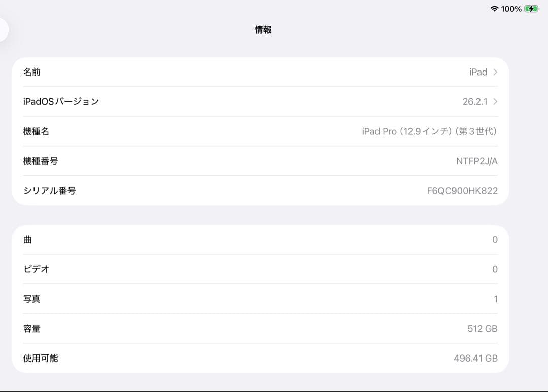Select the 機種番号 row showing NTFP2J/A
The image size is (548, 392).
pyautogui.click(x=260, y=161)
